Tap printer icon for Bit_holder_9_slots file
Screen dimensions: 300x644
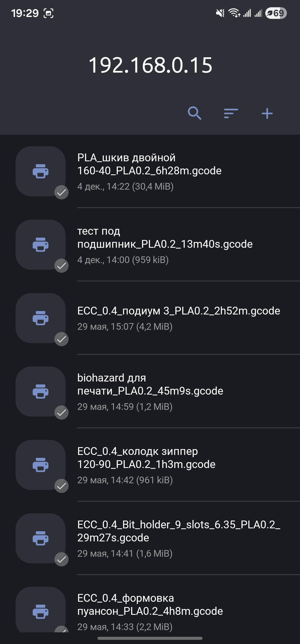(41, 538)
